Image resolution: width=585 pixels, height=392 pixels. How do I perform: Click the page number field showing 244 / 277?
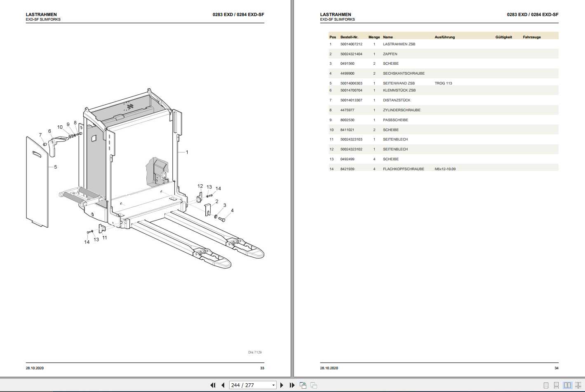(250, 385)
